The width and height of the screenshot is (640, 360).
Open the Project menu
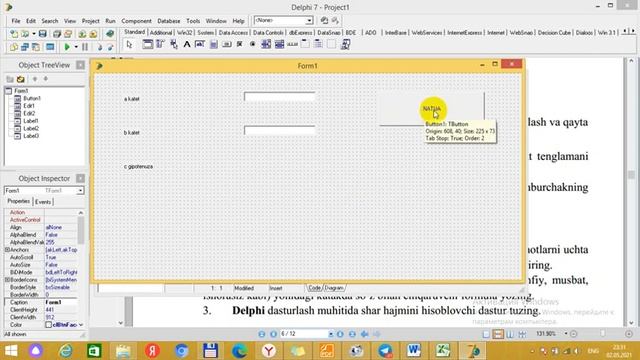[90, 21]
